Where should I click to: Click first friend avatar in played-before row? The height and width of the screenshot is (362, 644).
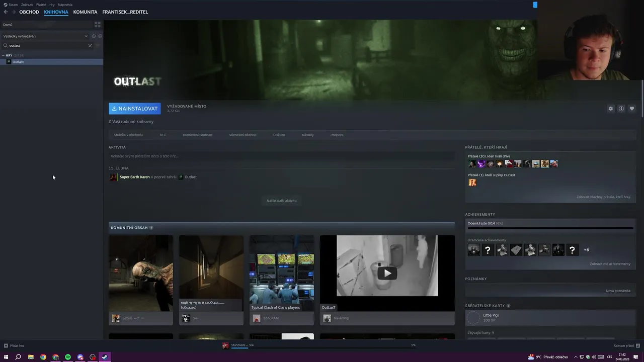(x=472, y=164)
